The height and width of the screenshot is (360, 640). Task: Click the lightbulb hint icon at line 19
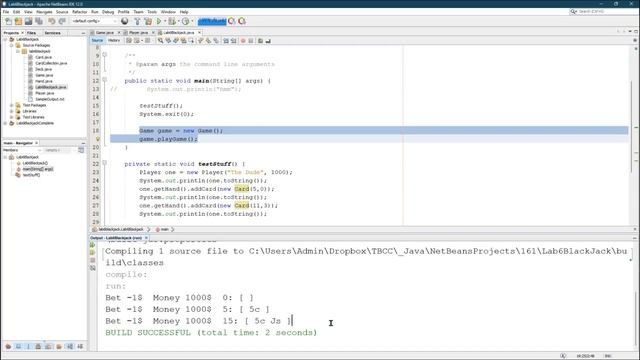pyautogui.click(x=98, y=139)
